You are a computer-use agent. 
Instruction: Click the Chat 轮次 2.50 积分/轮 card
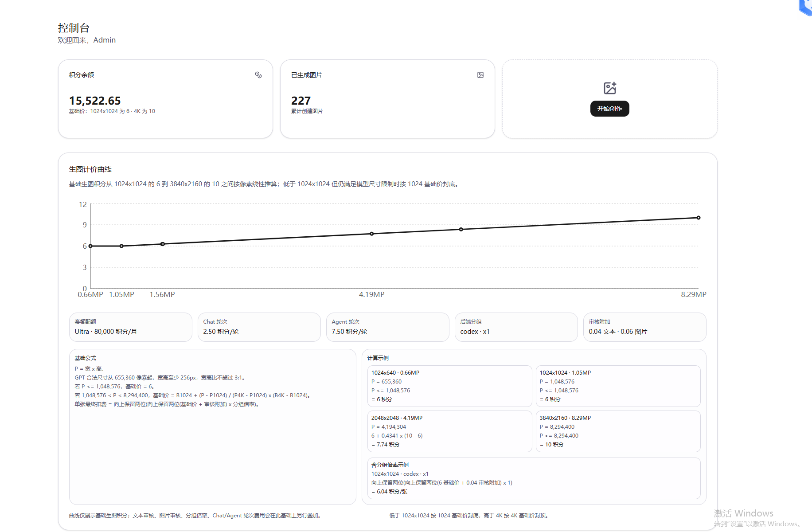pos(259,327)
